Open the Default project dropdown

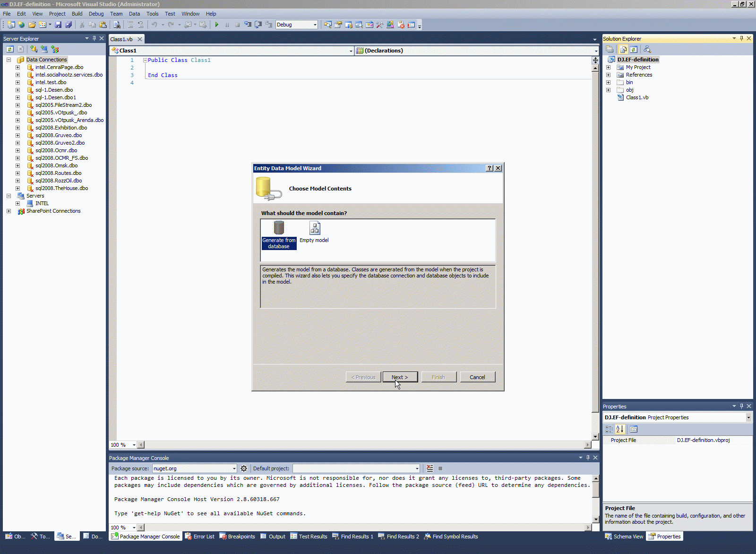click(417, 468)
